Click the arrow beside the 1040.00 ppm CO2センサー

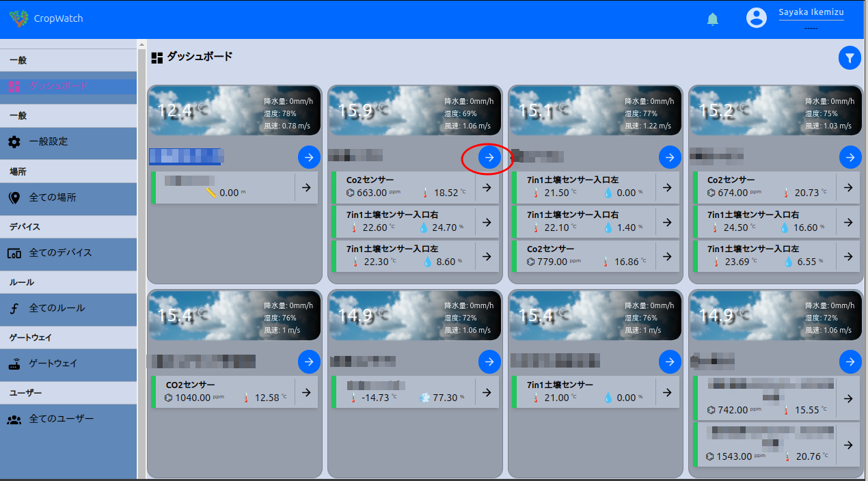pos(306,392)
